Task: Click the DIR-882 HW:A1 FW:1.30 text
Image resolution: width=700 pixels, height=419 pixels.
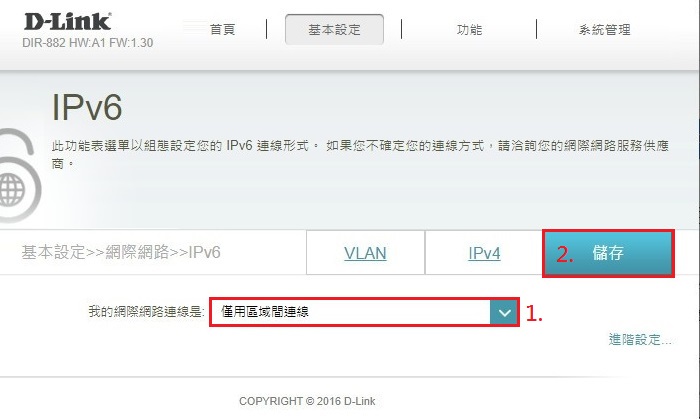Action: [88, 43]
